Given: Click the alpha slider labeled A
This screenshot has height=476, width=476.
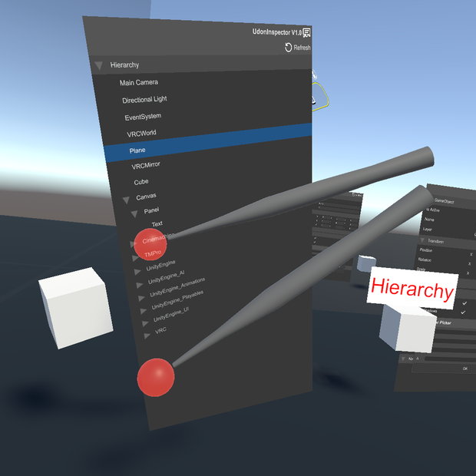Looking at the screenshot, I should (x=450, y=359).
